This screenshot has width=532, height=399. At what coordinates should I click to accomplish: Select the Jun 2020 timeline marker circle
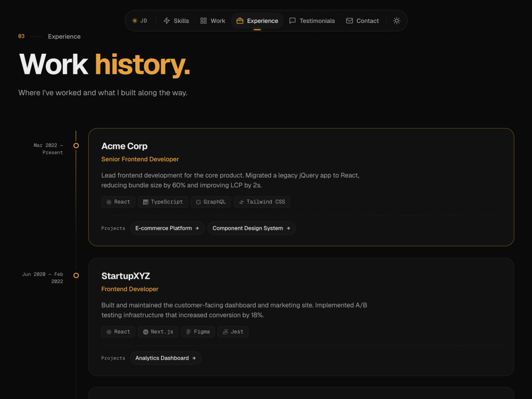tap(76, 276)
